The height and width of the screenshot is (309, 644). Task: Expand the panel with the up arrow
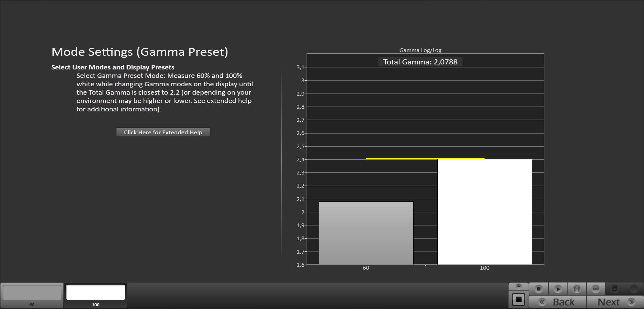518,286
